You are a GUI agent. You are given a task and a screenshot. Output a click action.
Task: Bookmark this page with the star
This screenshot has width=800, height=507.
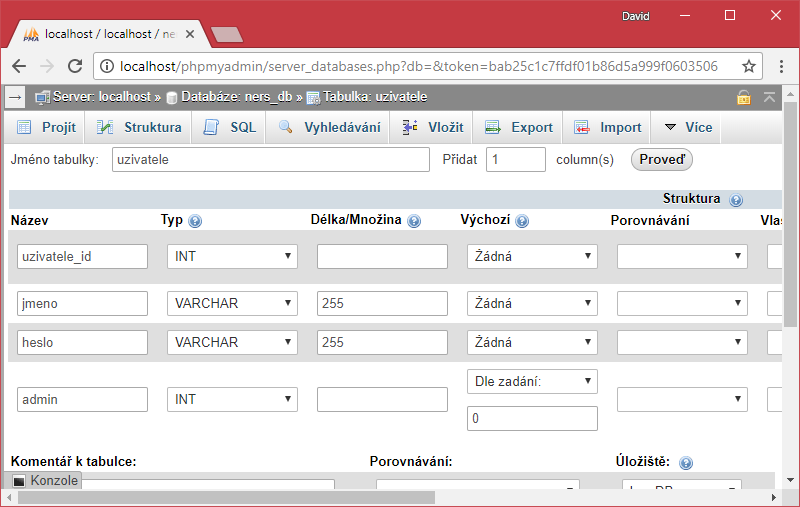[x=748, y=66]
